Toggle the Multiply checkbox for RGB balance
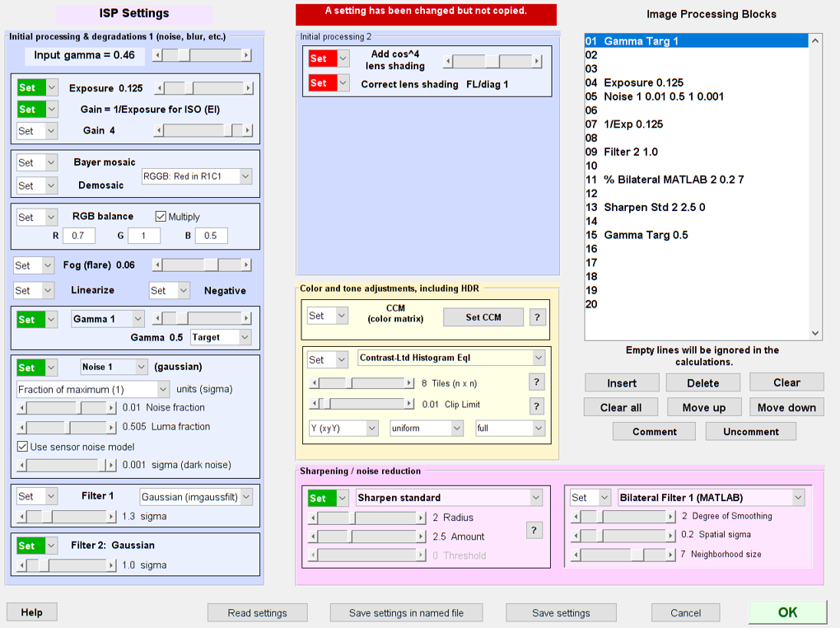Image resolution: width=840 pixels, height=628 pixels. tap(161, 217)
